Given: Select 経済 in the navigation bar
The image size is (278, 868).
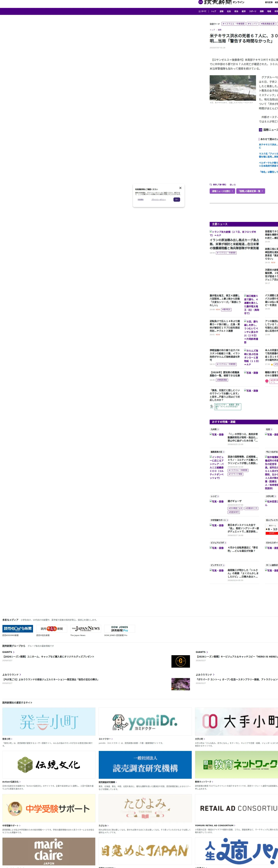Looking at the screenshot, I should (244, 11).
